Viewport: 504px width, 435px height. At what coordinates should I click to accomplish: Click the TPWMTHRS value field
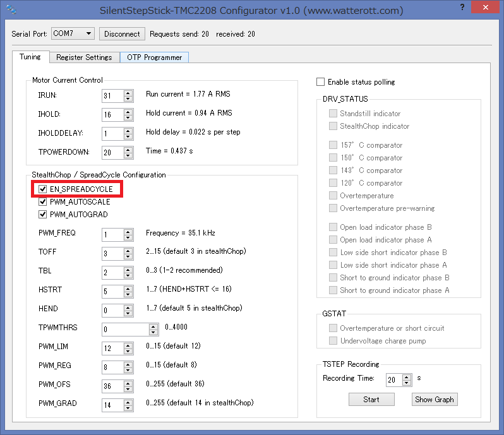(126, 330)
